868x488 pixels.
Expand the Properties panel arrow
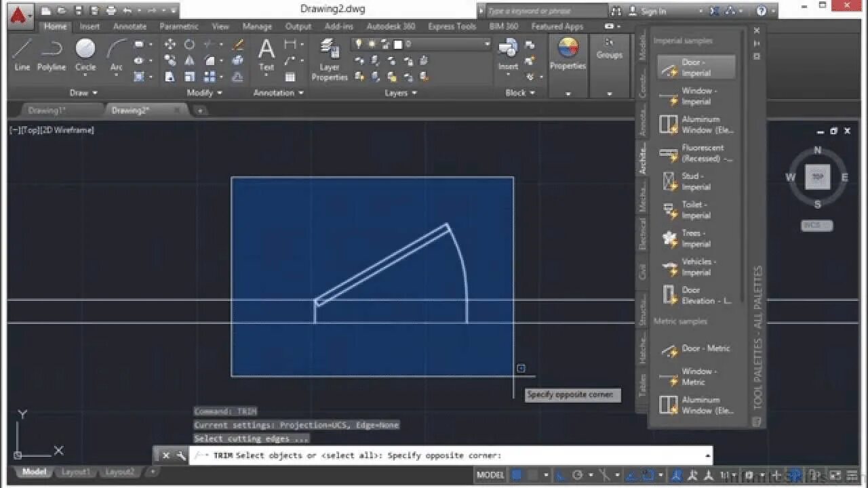tap(568, 94)
